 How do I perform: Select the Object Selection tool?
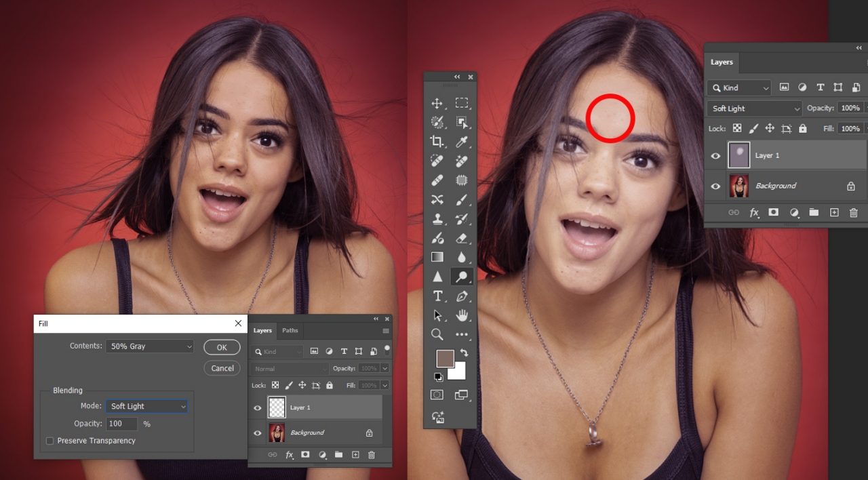[462, 122]
